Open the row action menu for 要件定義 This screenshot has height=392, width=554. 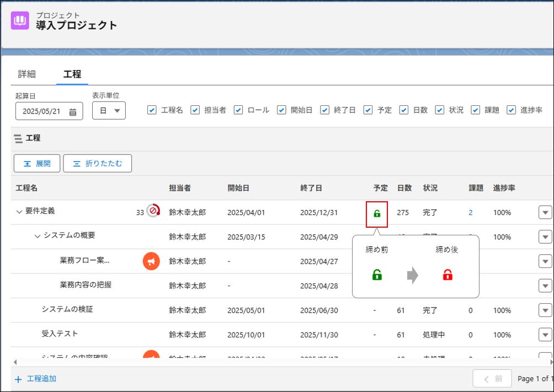[545, 212]
